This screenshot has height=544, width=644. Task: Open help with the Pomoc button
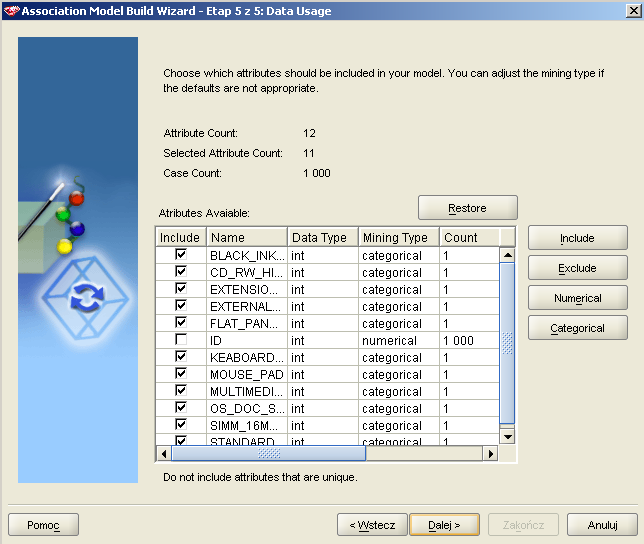(43, 525)
